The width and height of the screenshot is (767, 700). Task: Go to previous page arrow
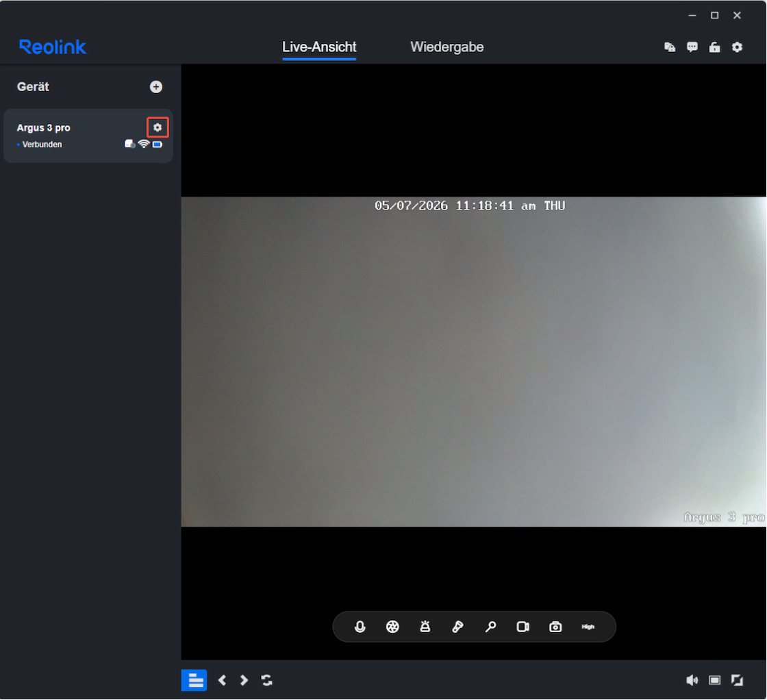(223, 680)
